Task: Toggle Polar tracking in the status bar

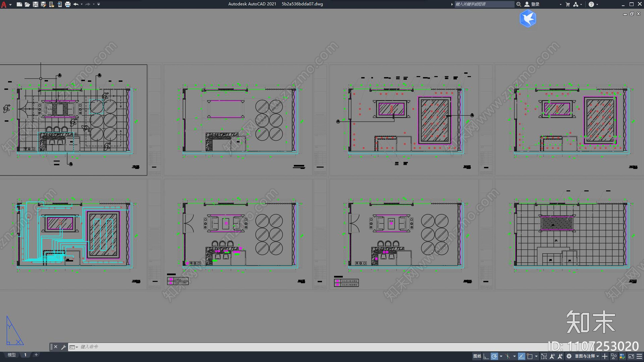Action: (x=494, y=356)
